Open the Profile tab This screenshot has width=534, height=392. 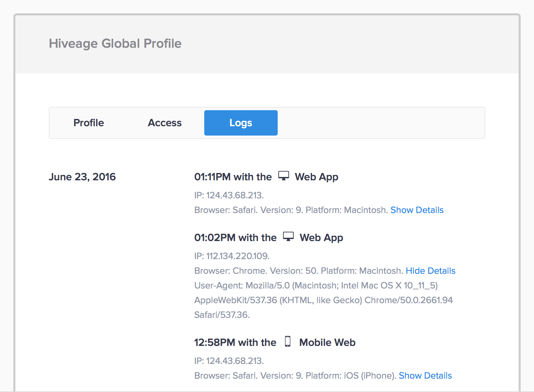(x=89, y=123)
